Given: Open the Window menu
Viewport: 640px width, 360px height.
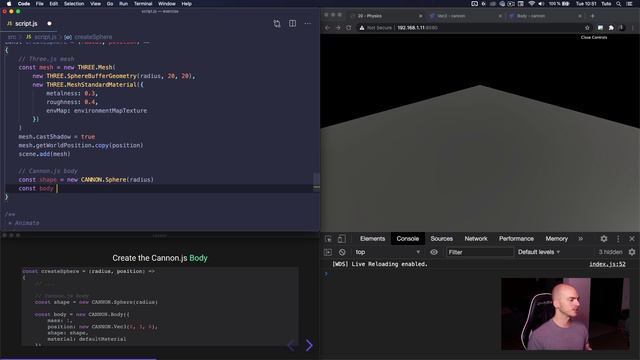Looking at the screenshot, I should point(167,4).
